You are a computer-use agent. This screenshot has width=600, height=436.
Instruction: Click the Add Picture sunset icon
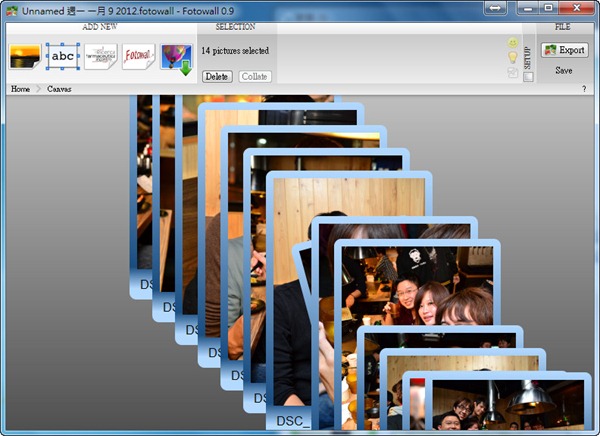click(25, 57)
